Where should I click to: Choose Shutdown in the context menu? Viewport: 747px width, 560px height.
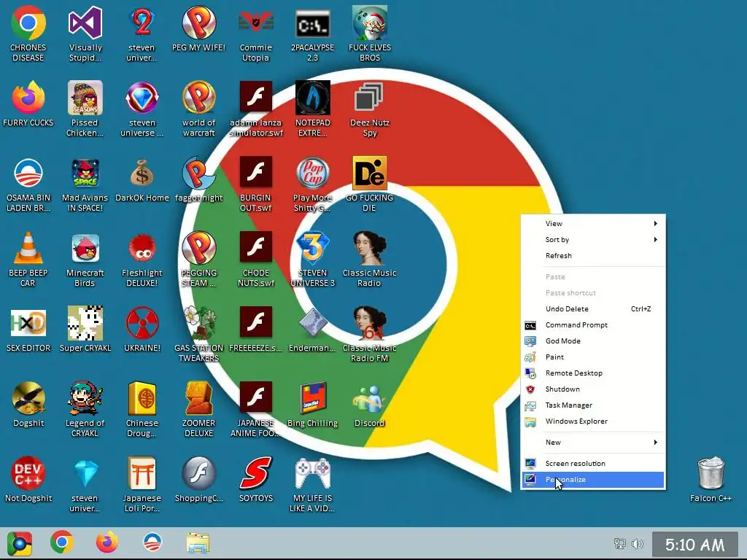(x=593, y=389)
